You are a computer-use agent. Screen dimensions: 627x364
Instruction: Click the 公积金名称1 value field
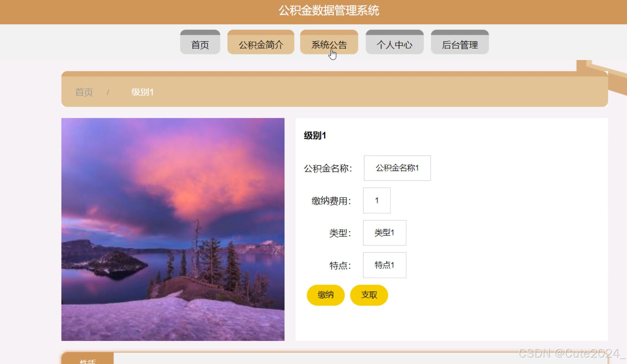tap(397, 168)
